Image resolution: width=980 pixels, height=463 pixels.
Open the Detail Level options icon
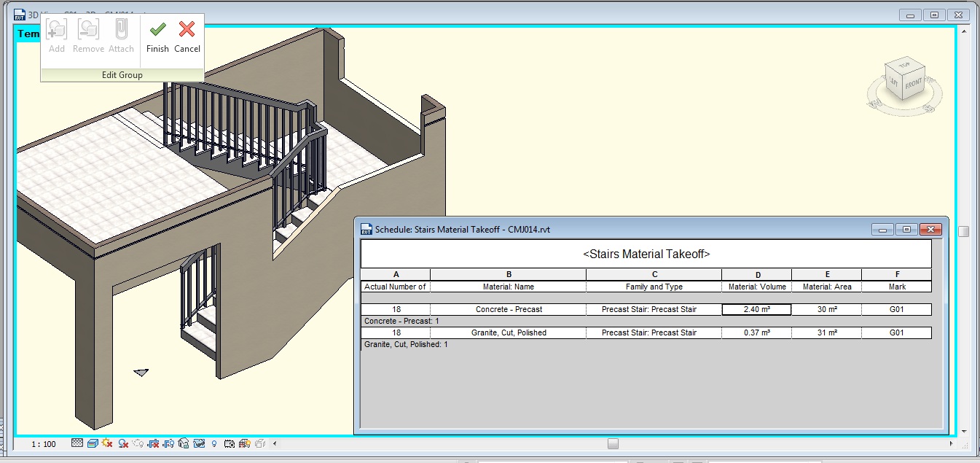(77, 443)
